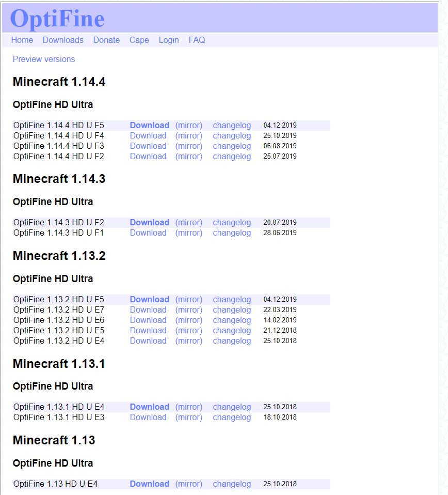Select the text OptiFine 1.13.2 HD U E6
This screenshot has width=448, height=495.
click(x=59, y=320)
